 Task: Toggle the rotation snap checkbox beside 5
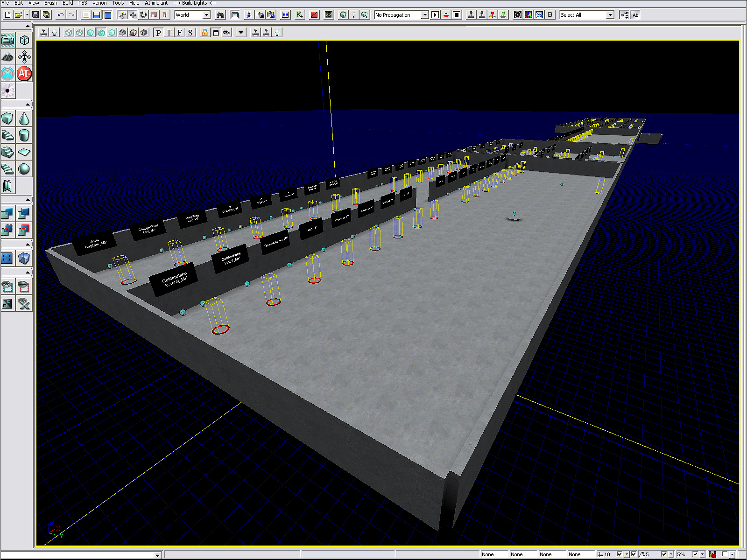(663, 554)
